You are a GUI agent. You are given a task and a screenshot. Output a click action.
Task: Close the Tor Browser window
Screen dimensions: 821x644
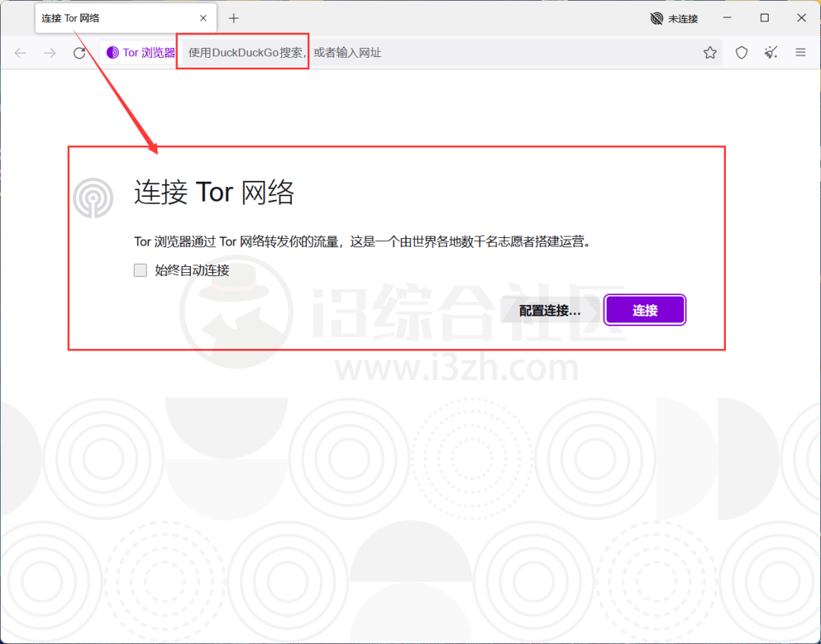coord(801,17)
